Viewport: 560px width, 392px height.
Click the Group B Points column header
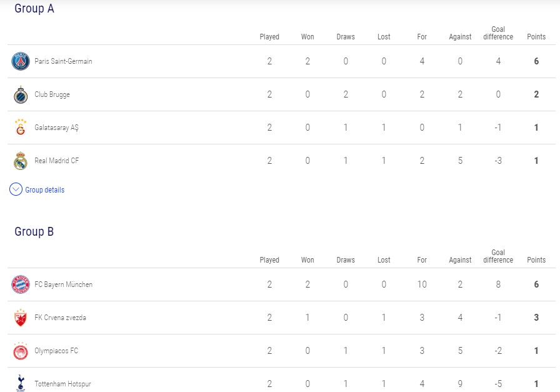pyautogui.click(x=536, y=260)
